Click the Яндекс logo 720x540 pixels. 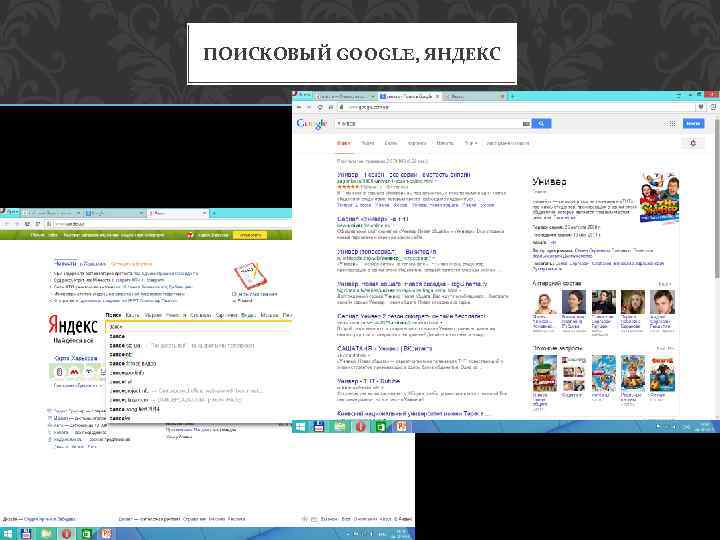[x=73, y=326]
